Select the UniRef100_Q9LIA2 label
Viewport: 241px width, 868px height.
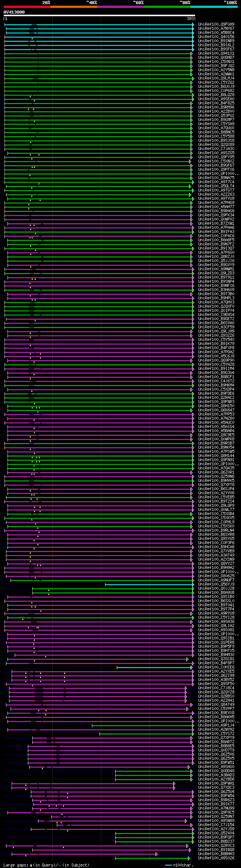point(216,626)
